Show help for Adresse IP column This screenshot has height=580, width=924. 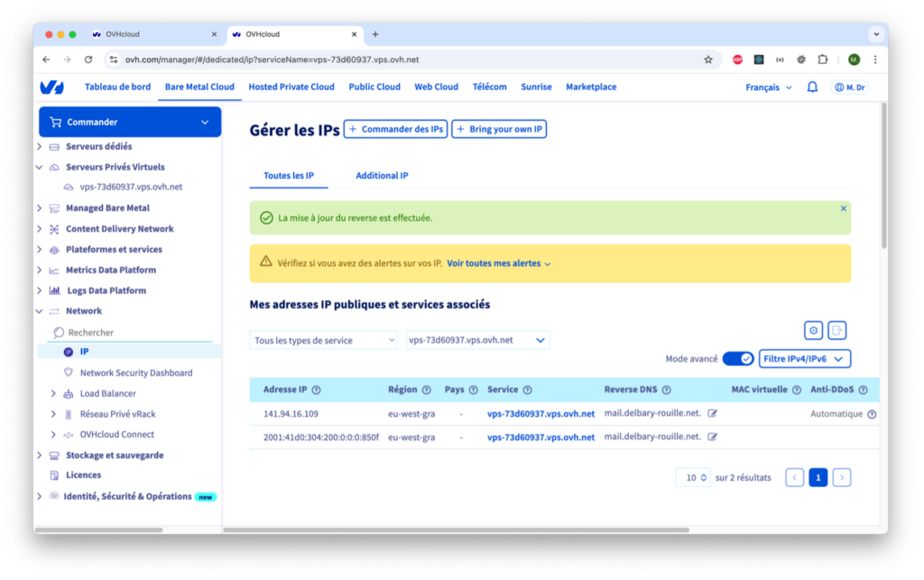[x=317, y=390]
